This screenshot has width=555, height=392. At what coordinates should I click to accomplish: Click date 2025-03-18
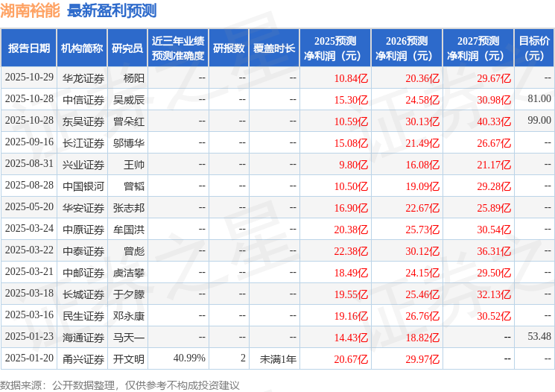click(29, 293)
